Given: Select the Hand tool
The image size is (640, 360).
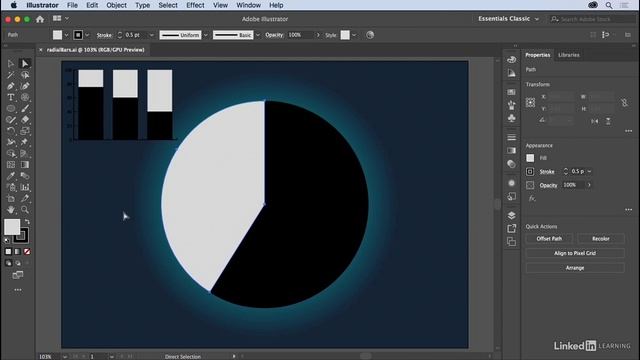Looking at the screenshot, I should (11, 210).
